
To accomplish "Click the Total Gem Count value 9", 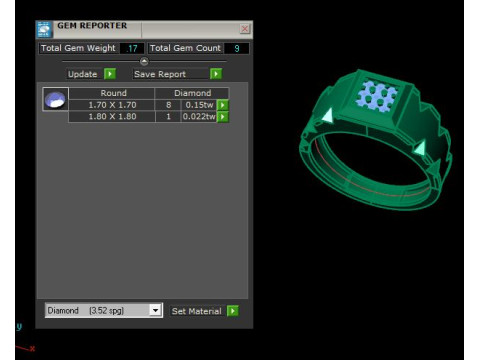I will [x=237, y=48].
